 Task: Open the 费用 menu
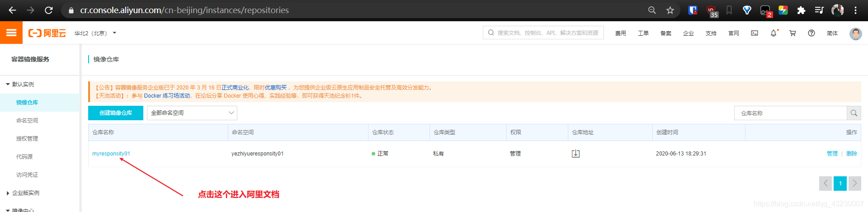pyautogui.click(x=620, y=33)
